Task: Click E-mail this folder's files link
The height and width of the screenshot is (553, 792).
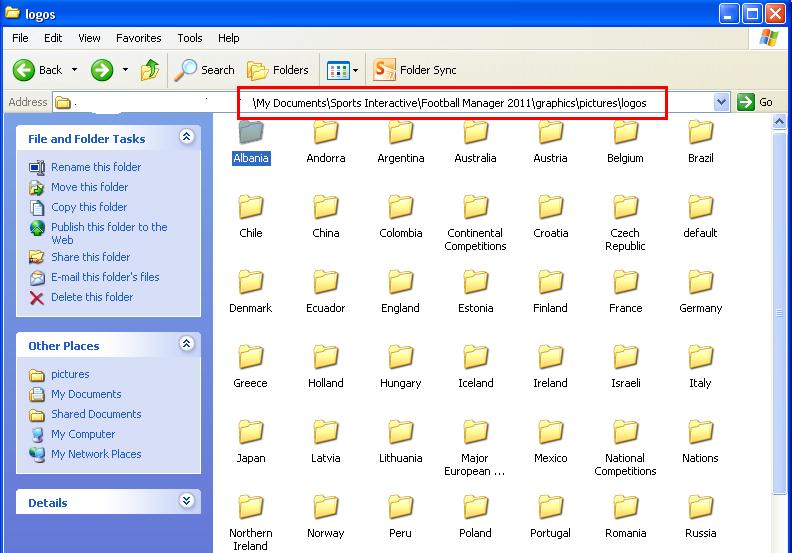Action: tap(105, 277)
